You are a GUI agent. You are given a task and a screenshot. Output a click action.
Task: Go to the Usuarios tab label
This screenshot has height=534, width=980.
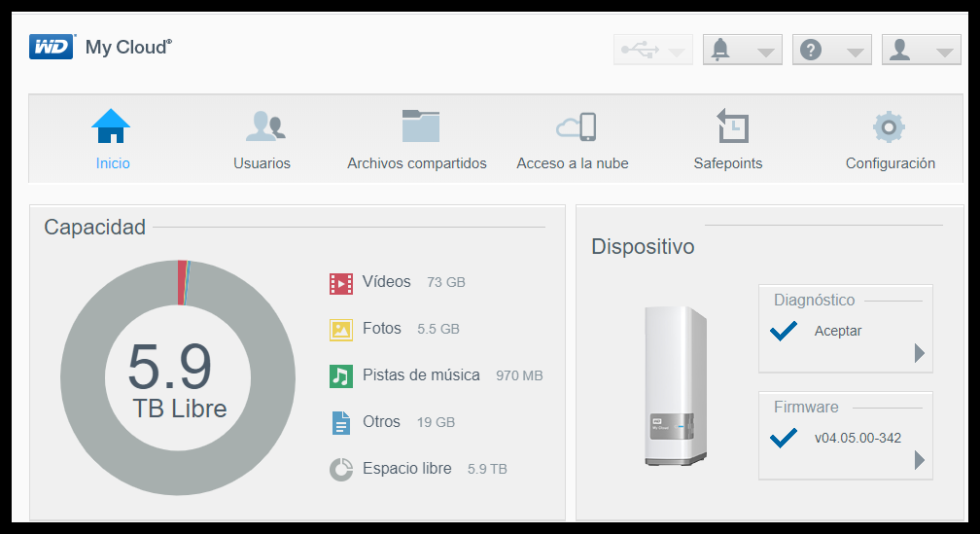click(x=262, y=163)
